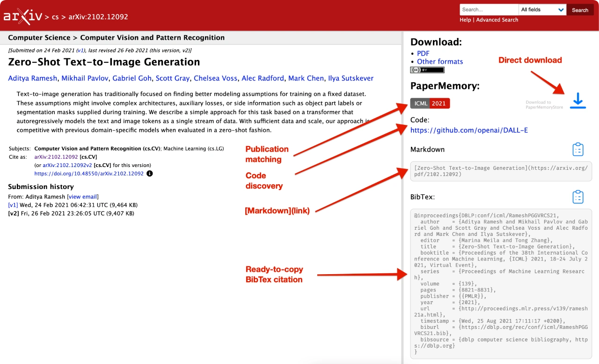Open the DALL-E GitHub repository link
Screen dimensions: 599x364
pyautogui.click(x=469, y=130)
